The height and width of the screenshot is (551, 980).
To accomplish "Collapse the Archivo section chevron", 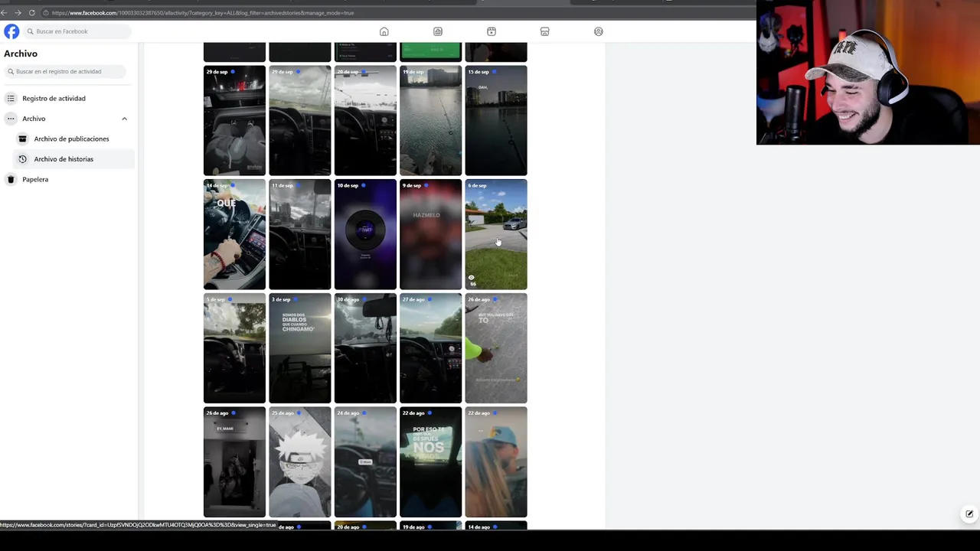I will [124, 119].
